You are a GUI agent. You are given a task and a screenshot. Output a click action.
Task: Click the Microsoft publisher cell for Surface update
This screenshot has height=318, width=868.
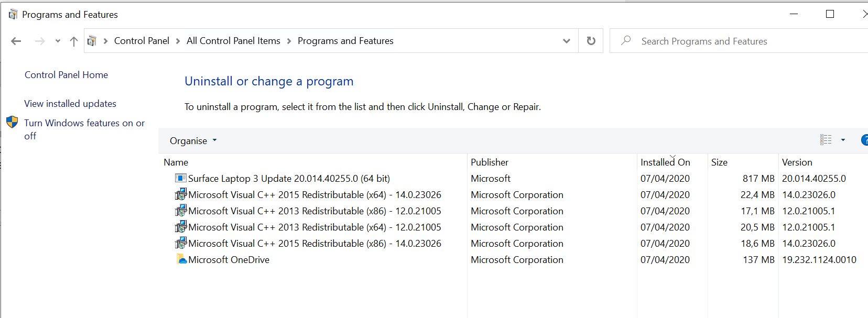[x=491, y=179]
